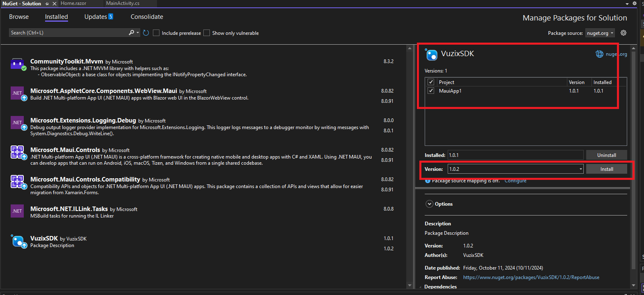644x295 pixels.
Task: Click the Install button
Action: 607,169
